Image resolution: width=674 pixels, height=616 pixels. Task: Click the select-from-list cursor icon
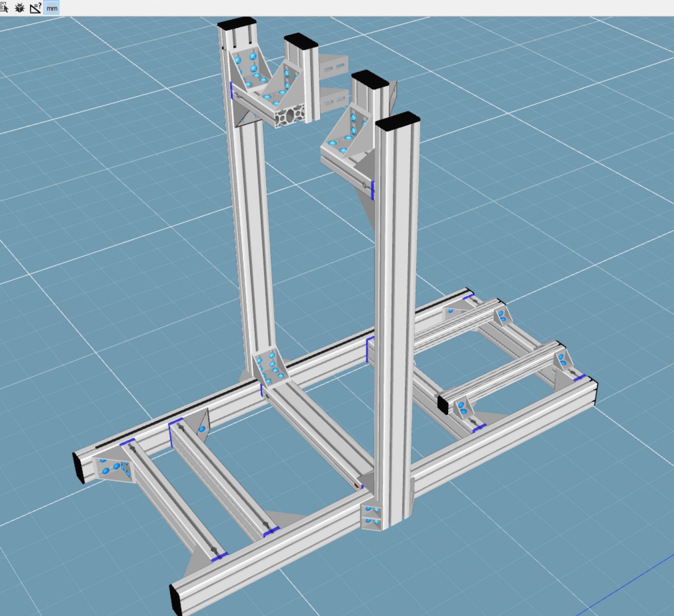[4, 7]
